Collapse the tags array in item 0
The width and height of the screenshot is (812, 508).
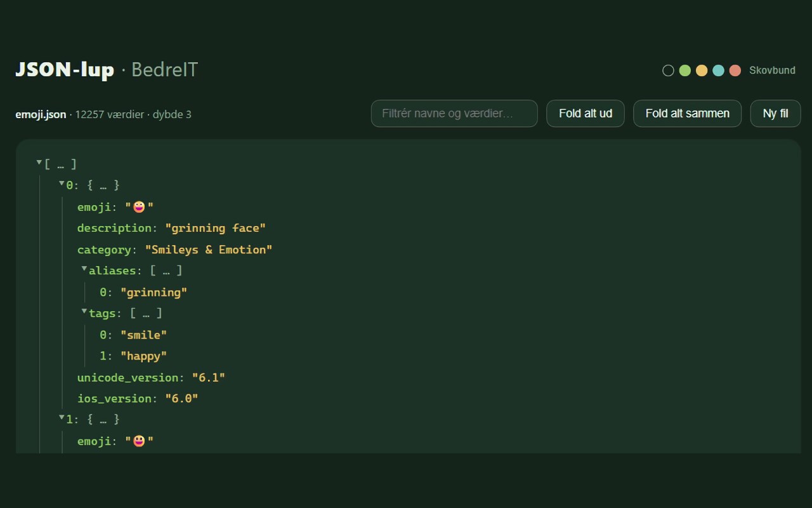pos(84,312)
